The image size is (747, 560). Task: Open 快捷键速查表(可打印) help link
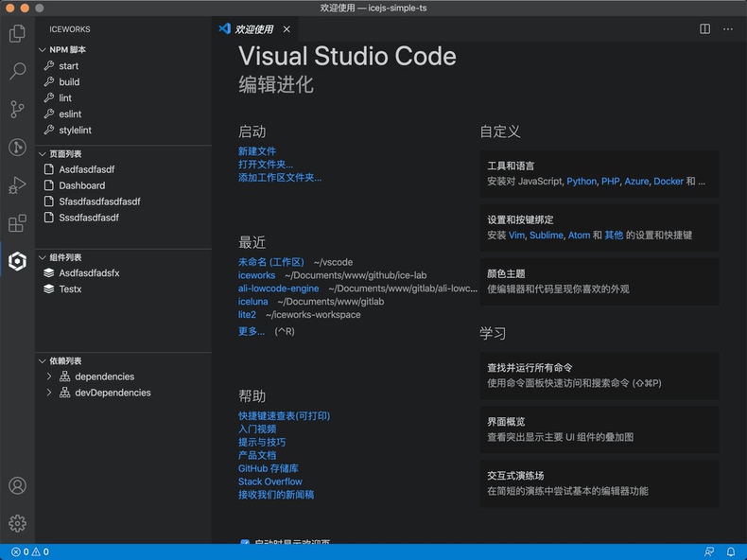click(284, 415)
